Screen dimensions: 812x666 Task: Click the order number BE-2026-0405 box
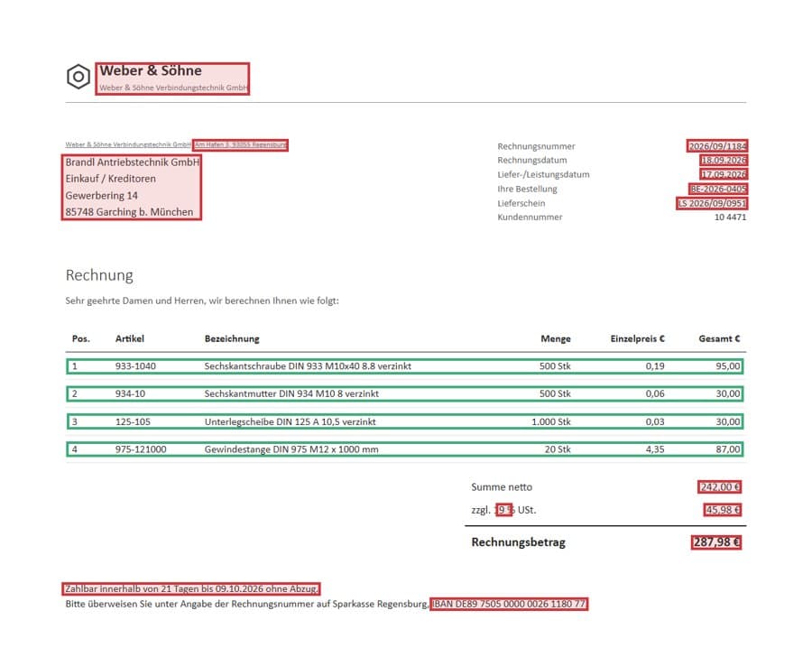718,189
